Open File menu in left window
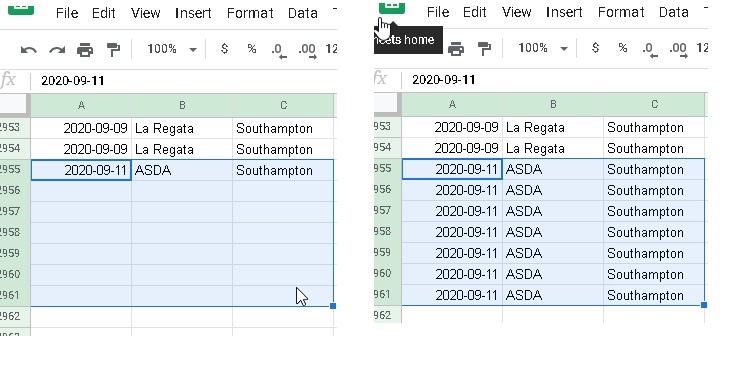 click(67, 13)
